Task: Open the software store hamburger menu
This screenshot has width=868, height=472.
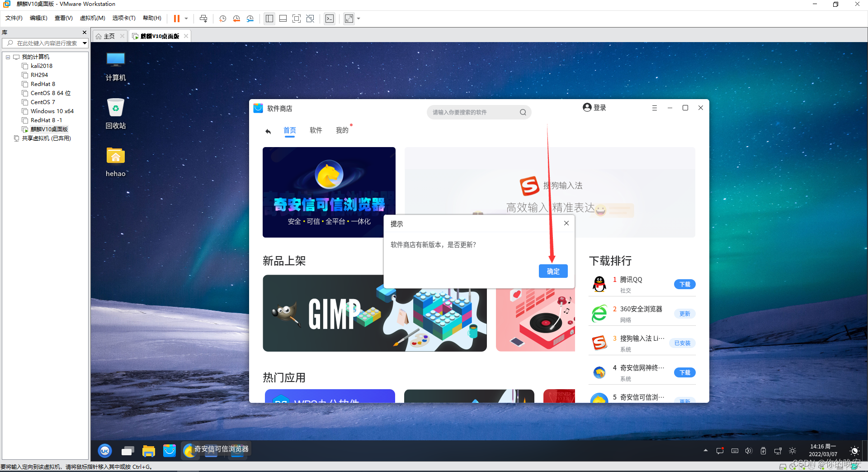Action: tap(654, 108)
